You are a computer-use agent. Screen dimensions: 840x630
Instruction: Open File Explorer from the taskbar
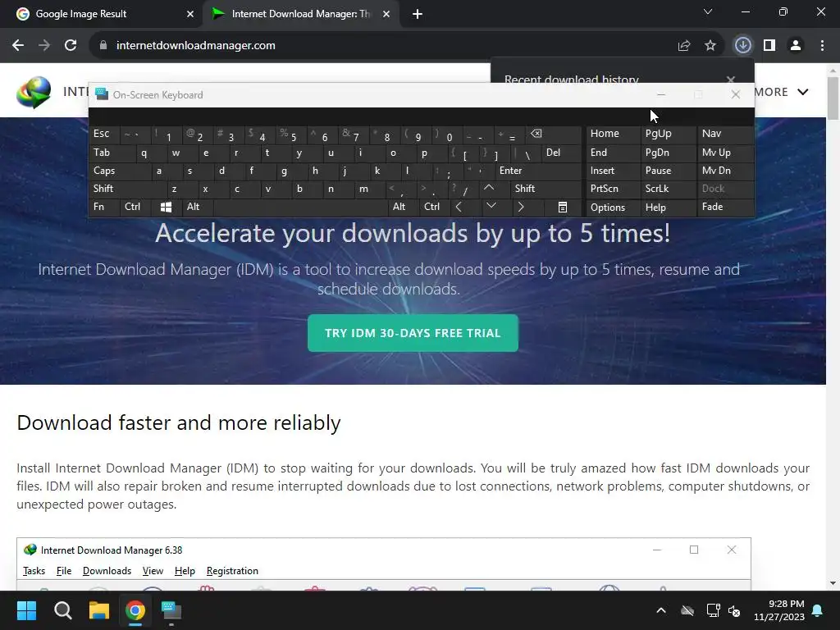[99, 610]
